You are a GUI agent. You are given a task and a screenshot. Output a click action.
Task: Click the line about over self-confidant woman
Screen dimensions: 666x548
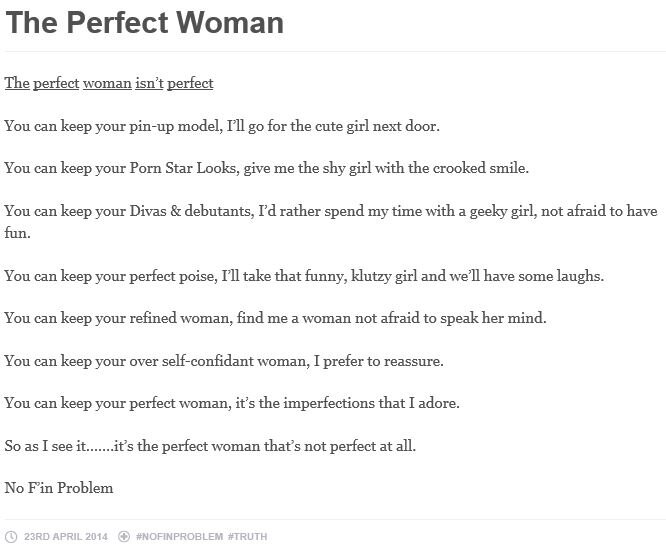224,360
